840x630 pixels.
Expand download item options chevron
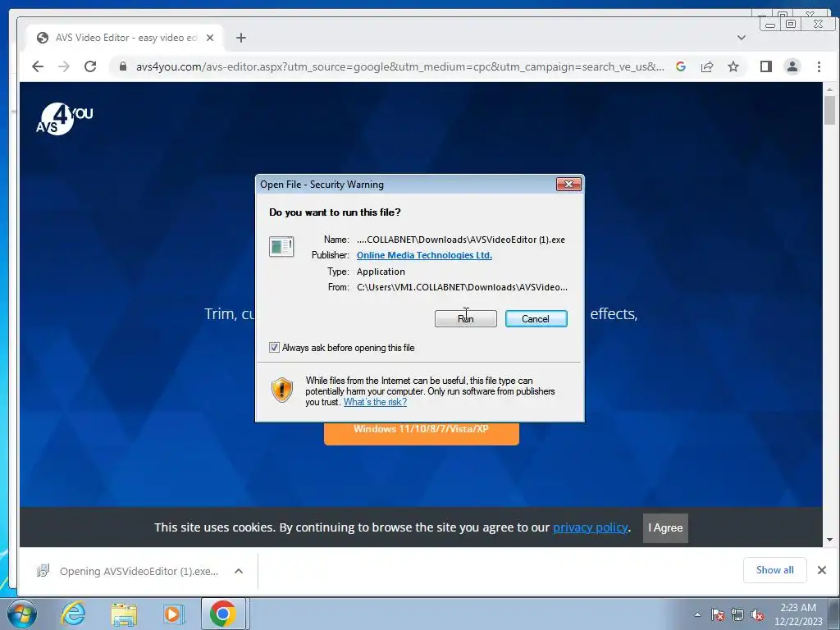click(239, 571)
